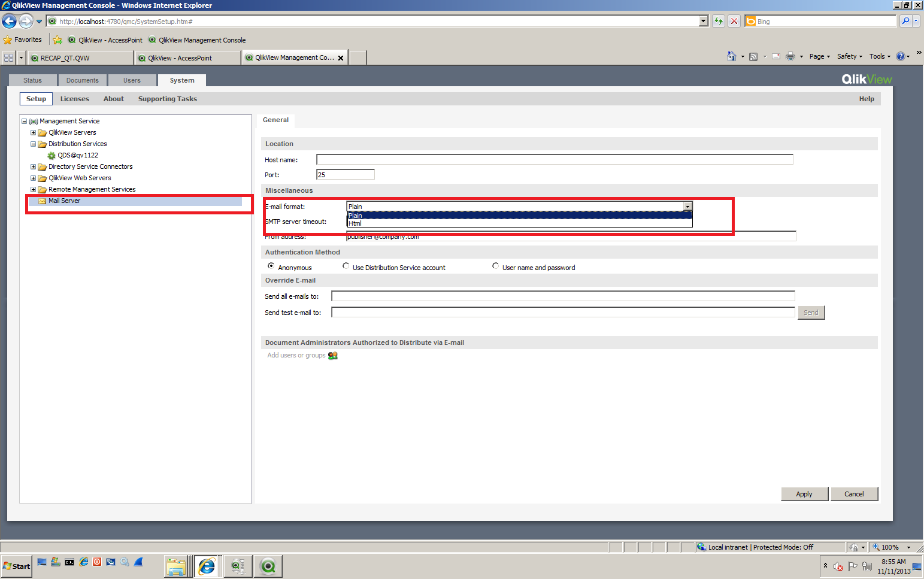Screen dimensions: 924x579
Task: Click the QDS@qv1122 gear icon
Action: (x=51, y=156)
